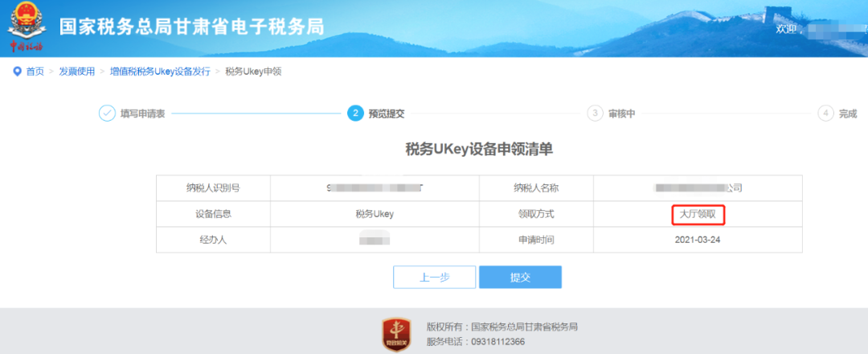Click the 纳税人名称 table cell
Screen dimensions: 868x354
coord(536,188)
